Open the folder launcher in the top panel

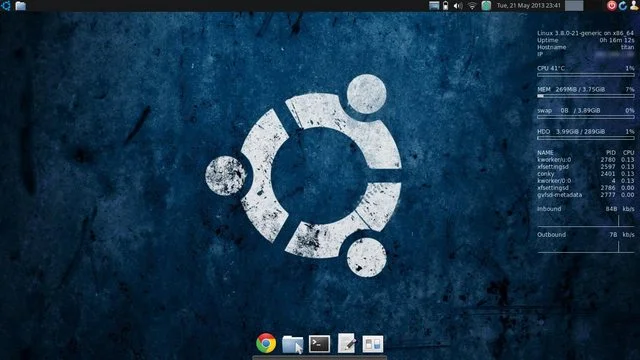20,6
